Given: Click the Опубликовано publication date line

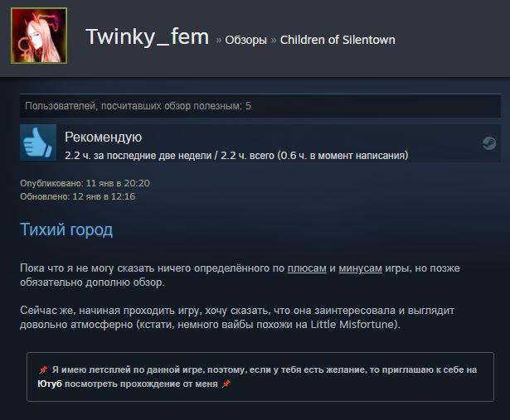Looking at the screenshot, I should pos(85,183).
